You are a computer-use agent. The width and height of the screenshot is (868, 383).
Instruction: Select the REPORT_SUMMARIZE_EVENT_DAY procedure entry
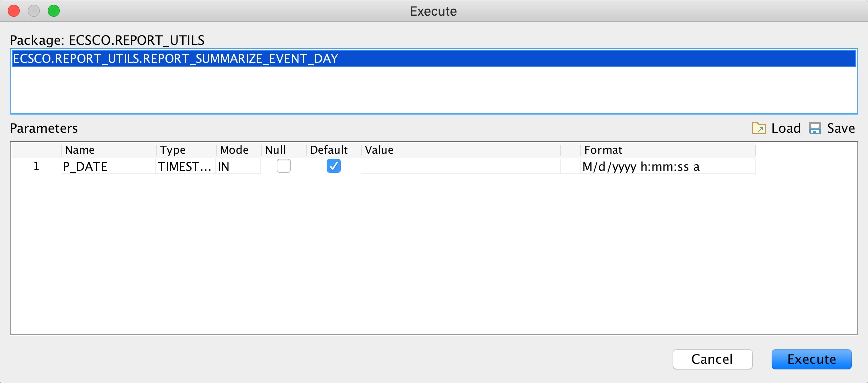pyautogui.click(x=175, y=59)
